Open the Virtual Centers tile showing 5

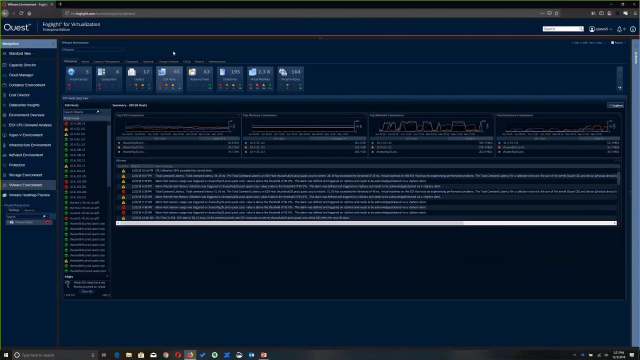click(x=78, y=79)
